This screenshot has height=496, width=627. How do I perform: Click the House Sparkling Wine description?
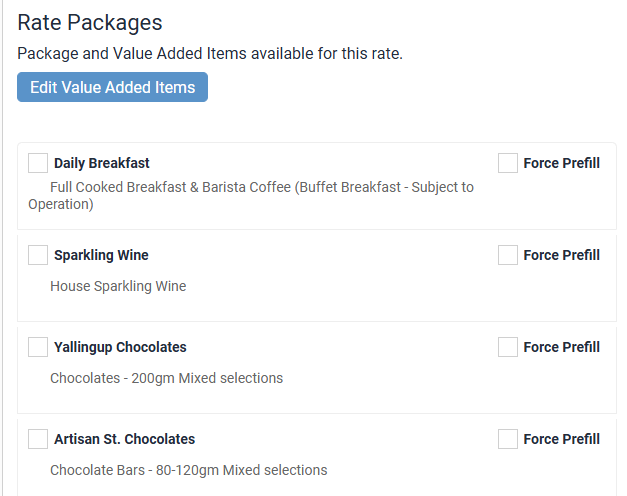(118, 286)
